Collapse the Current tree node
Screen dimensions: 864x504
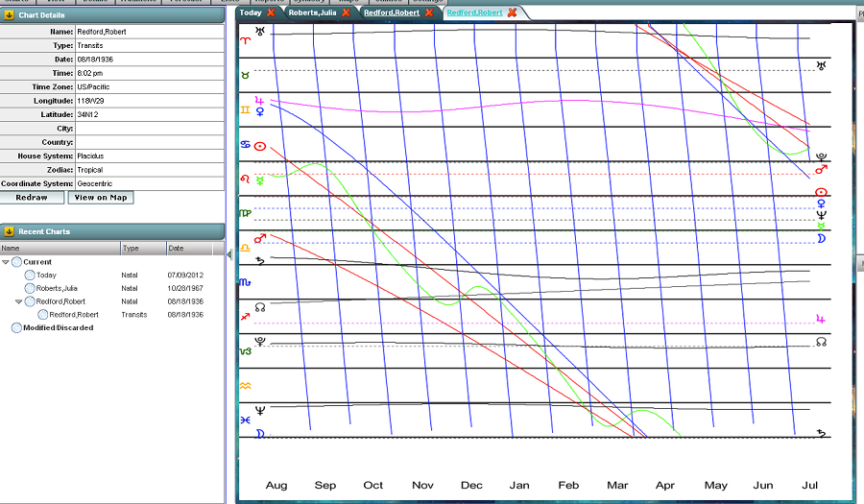click(6, 262)
